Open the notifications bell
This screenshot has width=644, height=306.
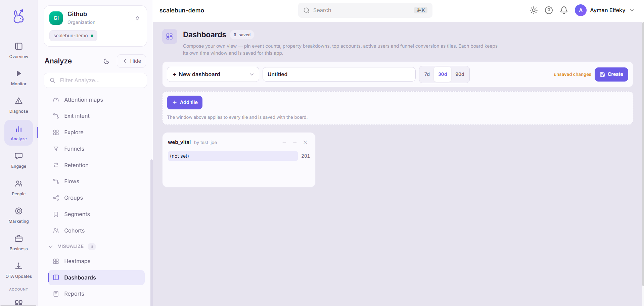coord(564,10)
